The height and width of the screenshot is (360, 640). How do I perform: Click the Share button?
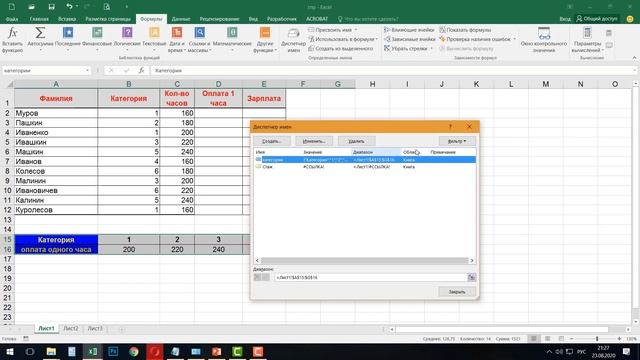pyautogui.click(x=597, y=19)
